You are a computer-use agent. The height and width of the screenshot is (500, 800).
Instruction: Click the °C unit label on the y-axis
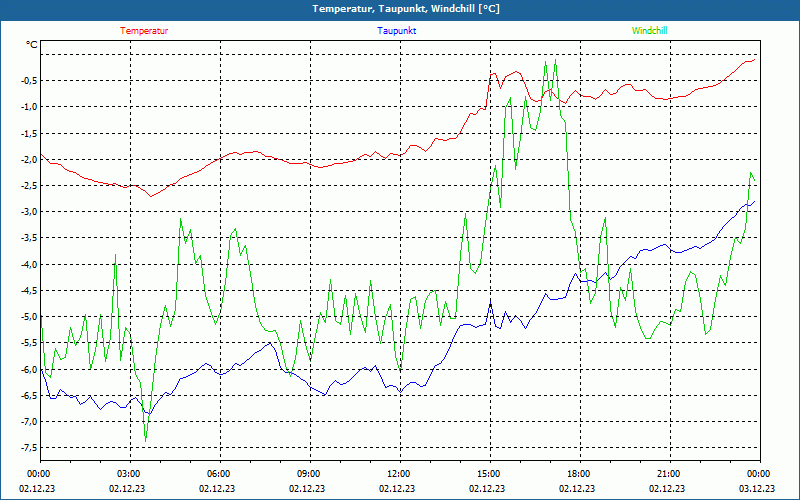click(32, 45)
